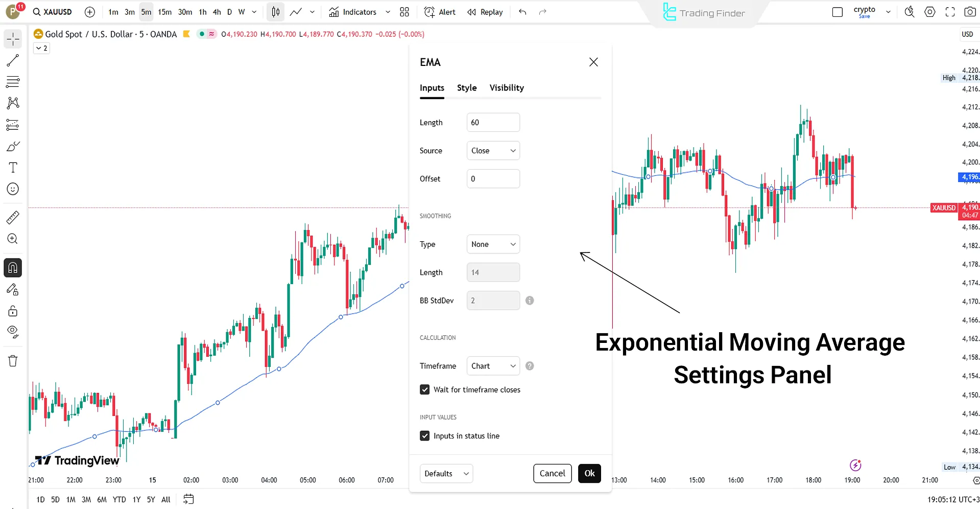The width and height of the screenshot is (980, 509).
Task: Open chart Settings via the gear icon
Action: (929, 11)
